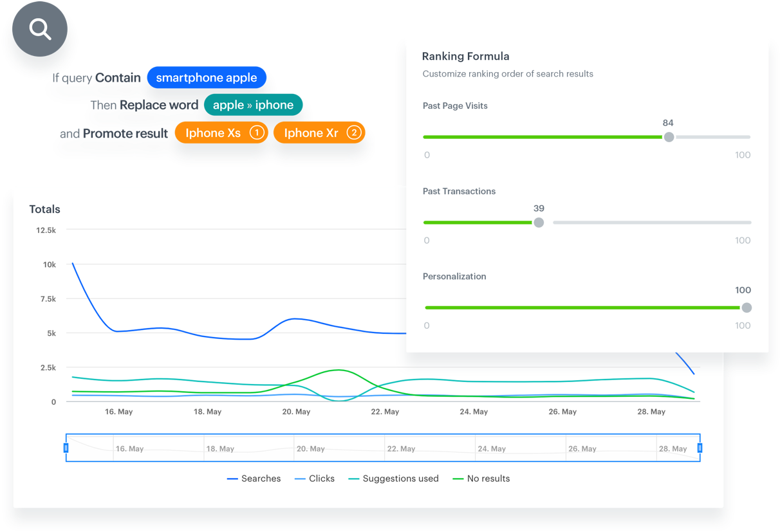
Task: Click the number 2 badge on Iphone Xr
Action: click(353, 133)
